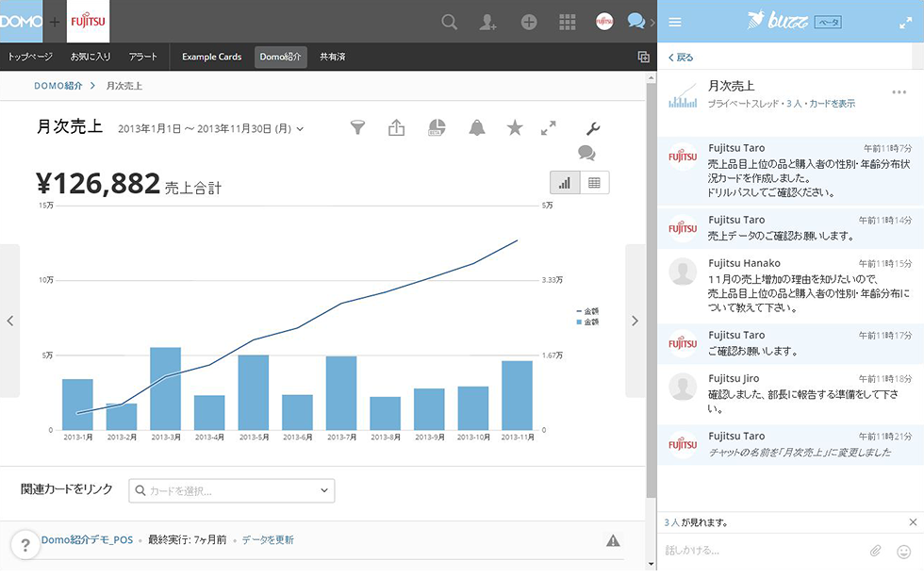This screenshot has height=578, width=924.
Task: Close the viewers notice bar
Action: (x=913, y=522)
